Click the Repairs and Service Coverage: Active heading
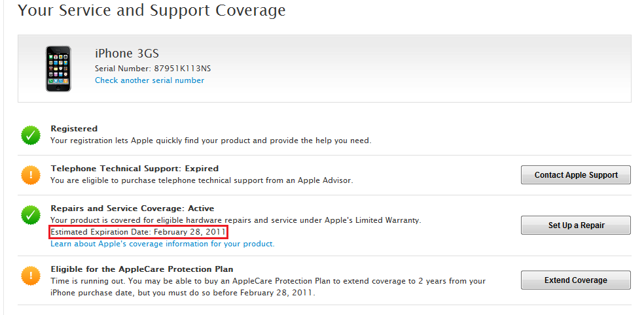Screen dimensions: 644x315 coord(132,208)
